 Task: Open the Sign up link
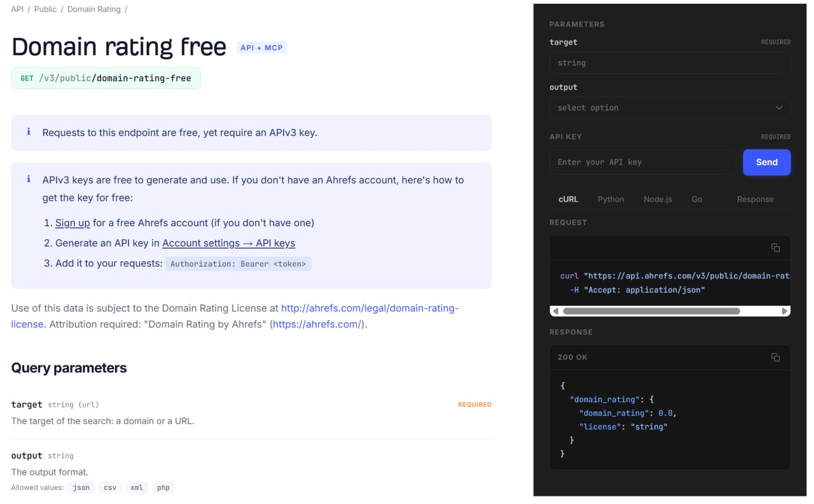pos(72,223)
